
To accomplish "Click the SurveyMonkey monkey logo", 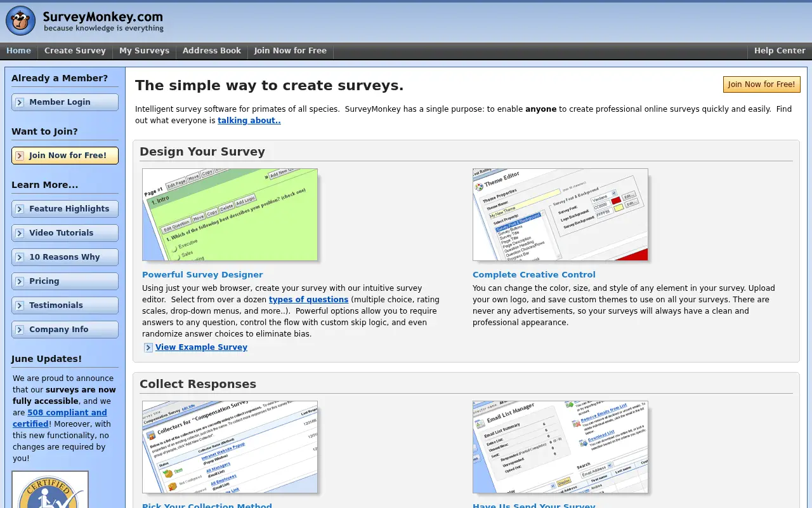I will (20, 21).
